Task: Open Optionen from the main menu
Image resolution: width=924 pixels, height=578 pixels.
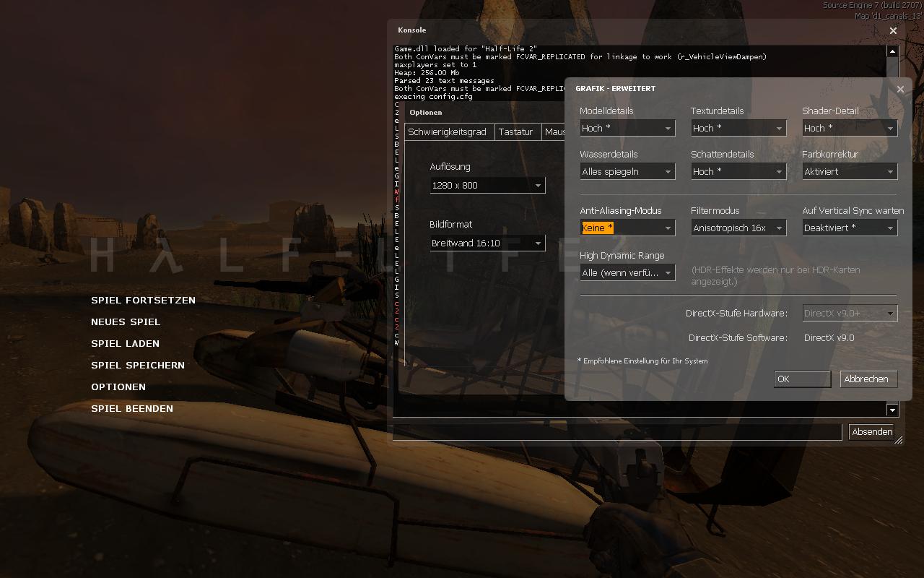Action: coord(118,387)
